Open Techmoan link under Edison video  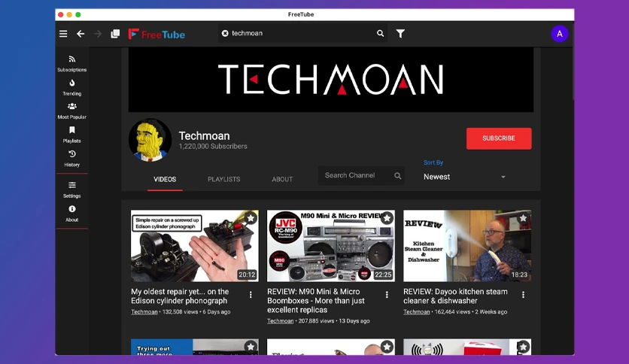pyautogui.click(x=144, y=312)
